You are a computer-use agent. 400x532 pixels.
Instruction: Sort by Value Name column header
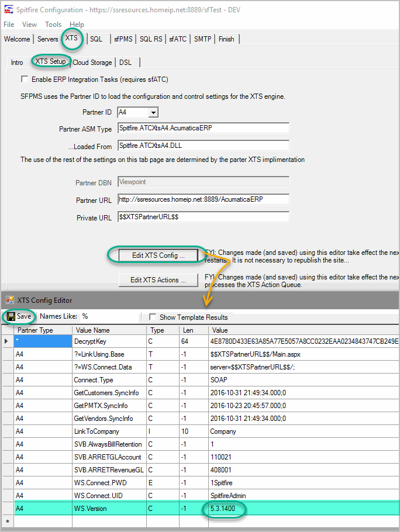click(109, 330)
